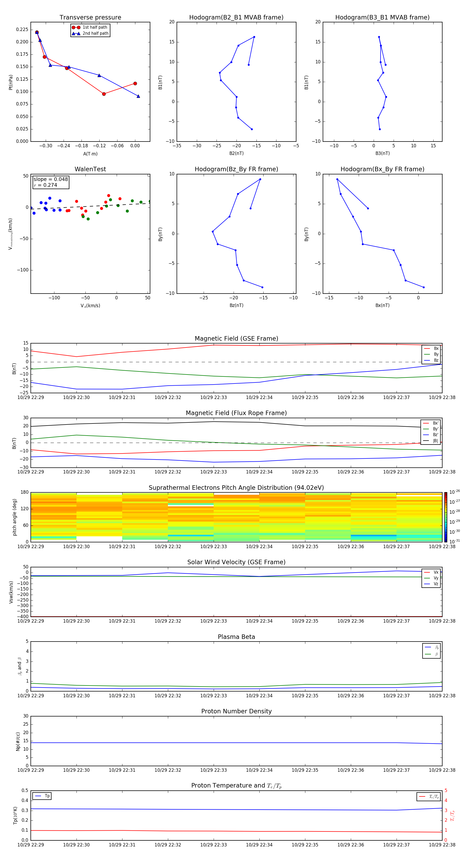Click the 'r = 0.274' annotation
Viewport: 473px width, 868px height.
[x=45, y=185]
